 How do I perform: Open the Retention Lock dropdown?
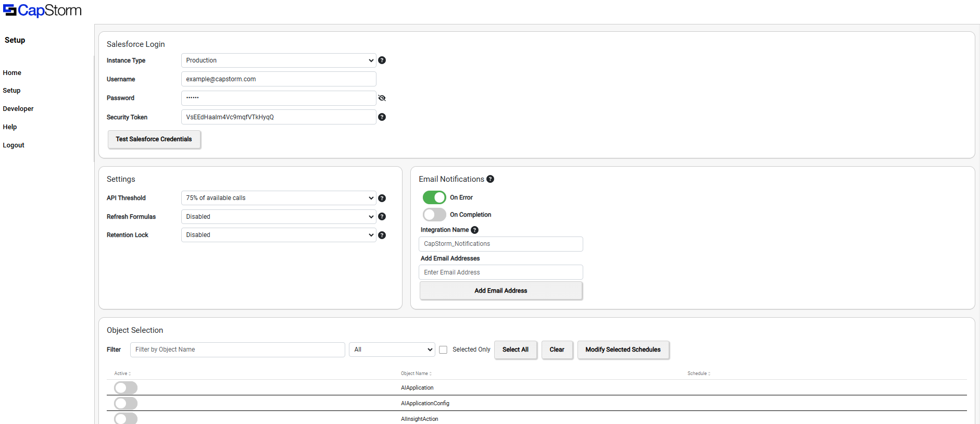click(279, 235)
